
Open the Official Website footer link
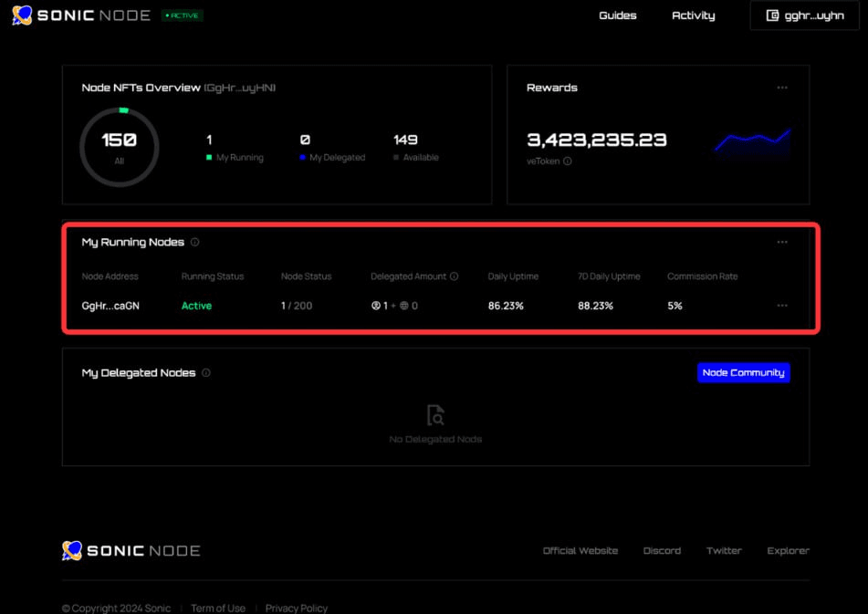580,551
